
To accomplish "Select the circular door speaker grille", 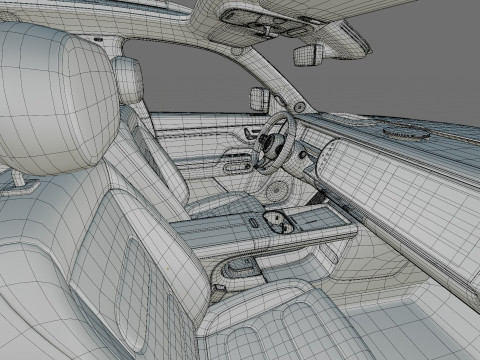I will pyautogui.click(x=277, y=191).
